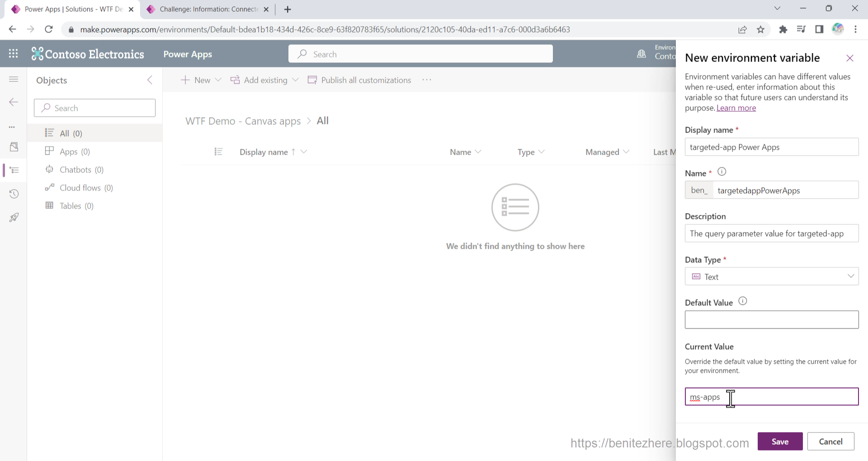Viewport: 868px width, 461px height.
Task: Switch to Power Apps Solutions browser tab
Action: click(x=71, y=9)
